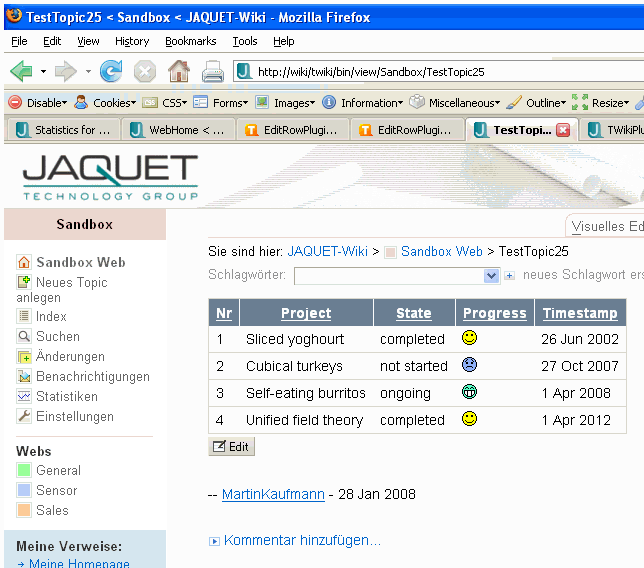Open the Edit menu in the menu bar
The width and height of the screenshot is (644, 568).
click(x=52, y=41)
